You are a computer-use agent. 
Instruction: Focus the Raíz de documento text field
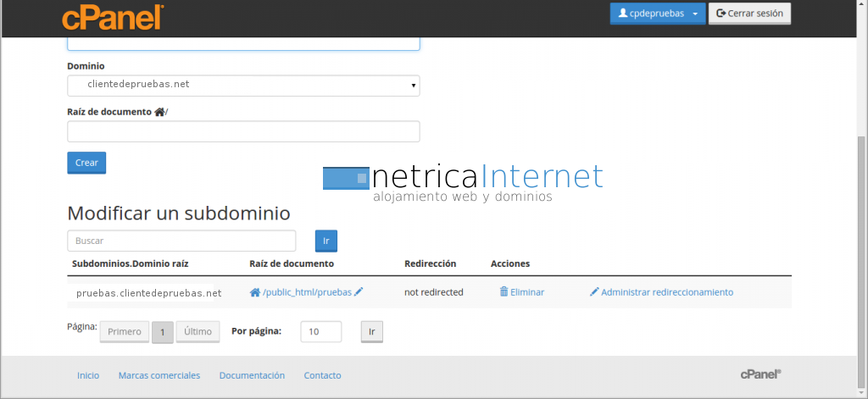(243, 131)
